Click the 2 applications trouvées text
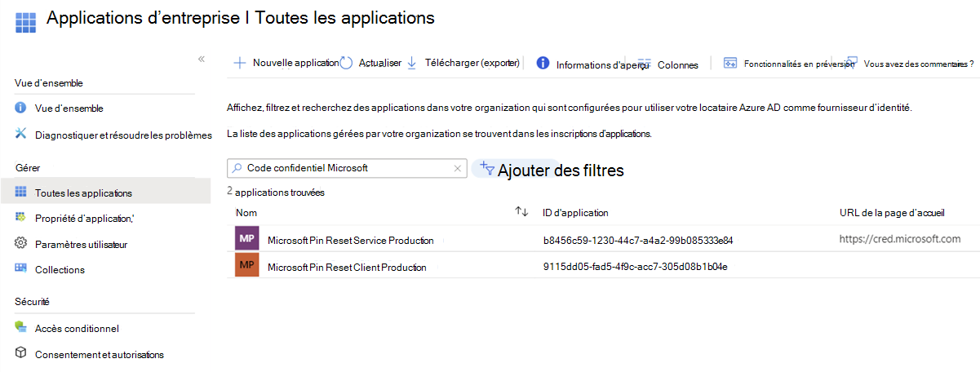 click(x=275, y=193)
